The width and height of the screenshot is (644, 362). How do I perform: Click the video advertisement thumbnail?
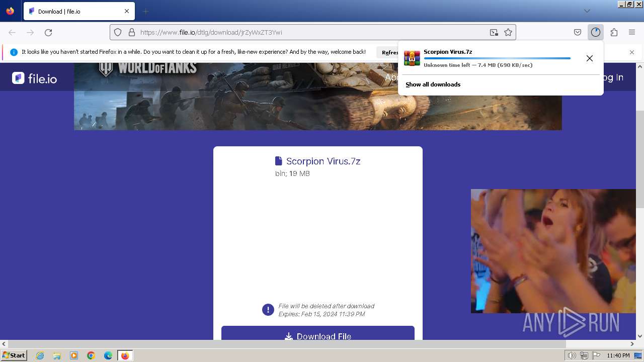(553, 251)
